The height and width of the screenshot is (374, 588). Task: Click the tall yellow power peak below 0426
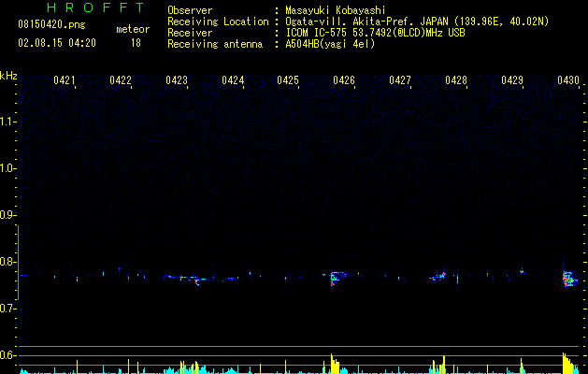point(334,364)
